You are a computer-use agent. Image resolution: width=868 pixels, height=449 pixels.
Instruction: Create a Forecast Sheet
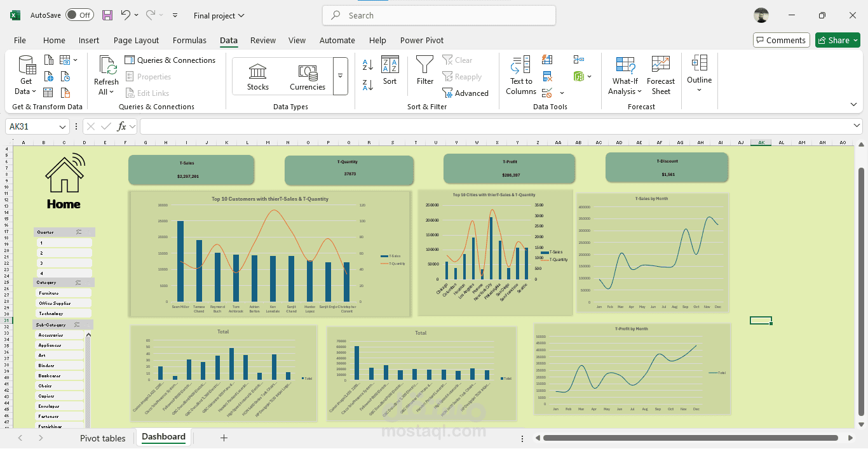pos(660,75)
